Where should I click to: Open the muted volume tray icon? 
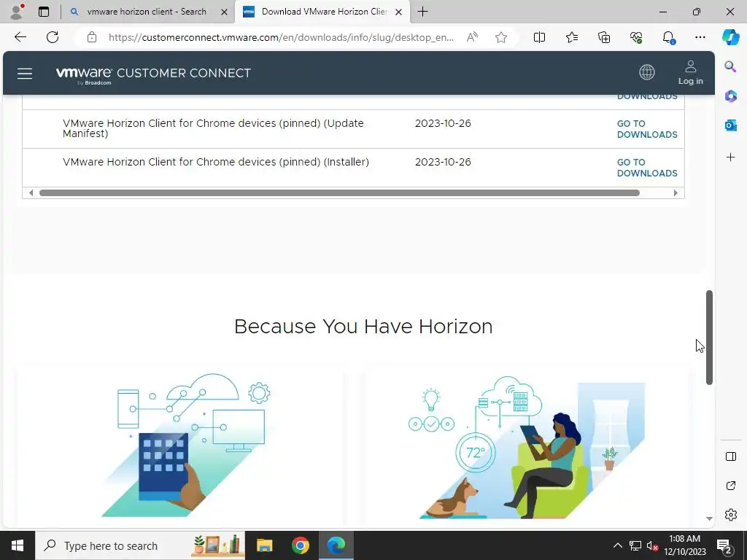coord(652,545)
